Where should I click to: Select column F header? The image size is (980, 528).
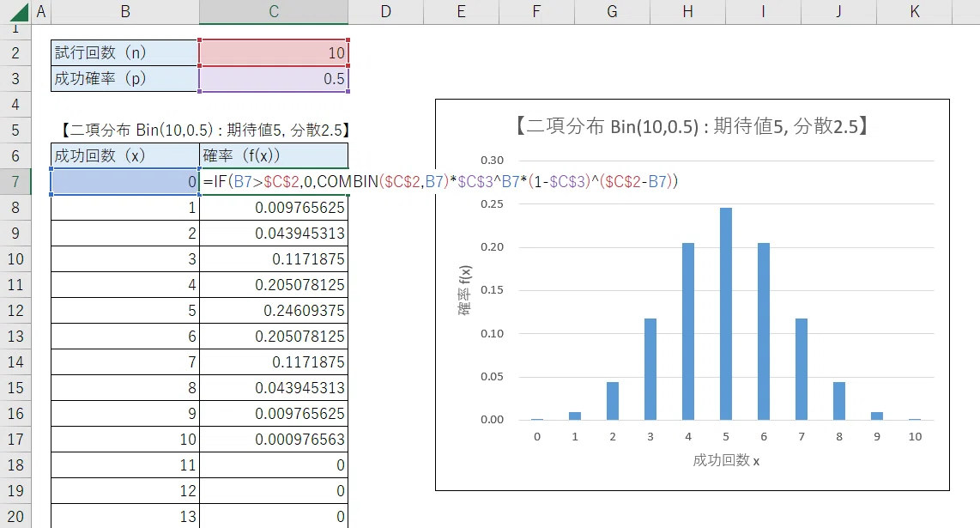click(x=536, y=12)
